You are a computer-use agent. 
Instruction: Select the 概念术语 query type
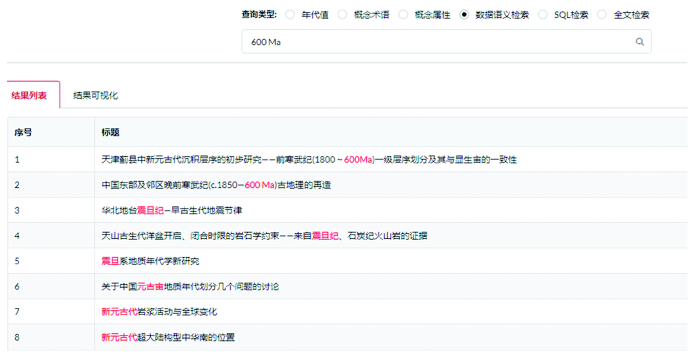click(342, 15)
